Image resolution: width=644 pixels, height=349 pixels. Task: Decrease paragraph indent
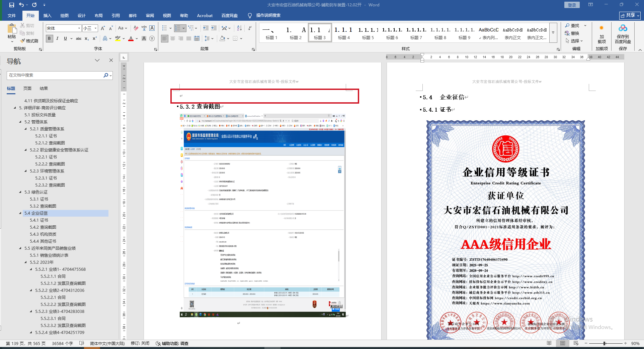pos(206,28)
